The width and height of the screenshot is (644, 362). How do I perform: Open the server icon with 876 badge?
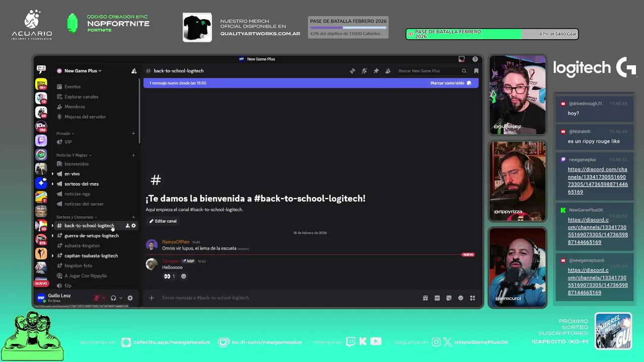click(41, 239)
